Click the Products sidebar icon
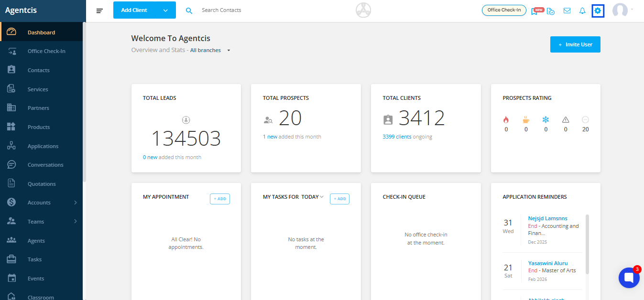Image resolution: width=644 pixels, height=300 pixels. (12, 127)
